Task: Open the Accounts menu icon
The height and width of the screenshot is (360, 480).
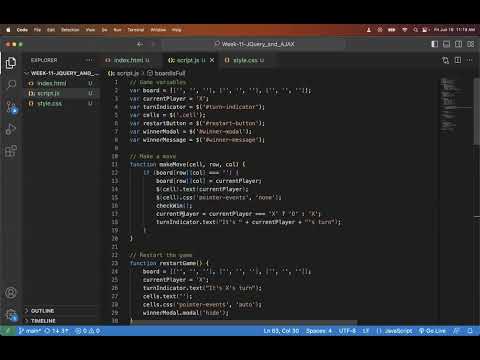Action: [x=11, y=293]
